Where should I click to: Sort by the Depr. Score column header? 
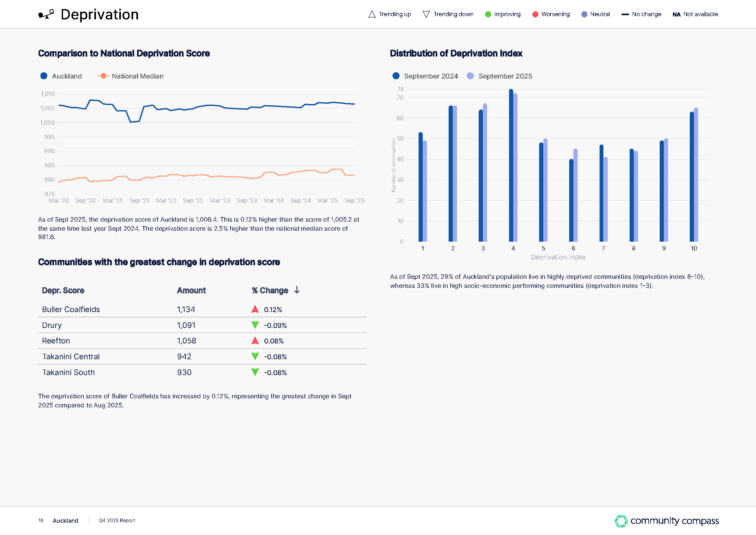pos(63,290)
